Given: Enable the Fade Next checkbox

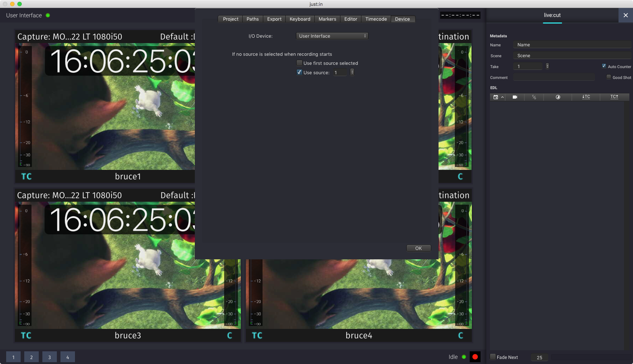Looking at the screenshot, I should pyautogui.click(x=493, y=357).
